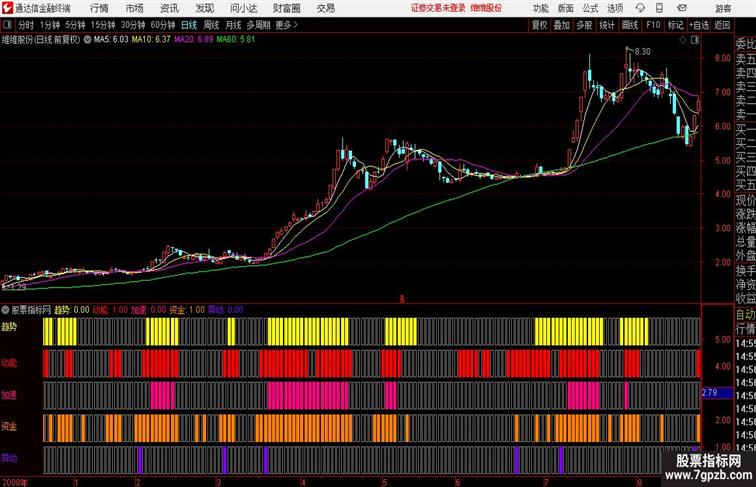Open the 功能 menu
The image size is (756, 487).
tap(540, 8)
